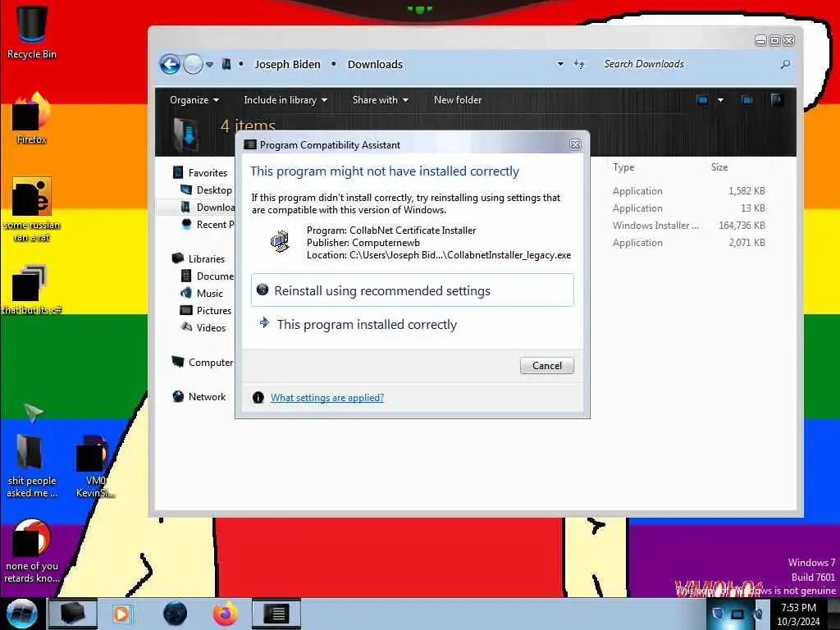Viewport: 840px width, 630px height.
Task: Select Desktop in navigation pane
Action: click(207, 189)
